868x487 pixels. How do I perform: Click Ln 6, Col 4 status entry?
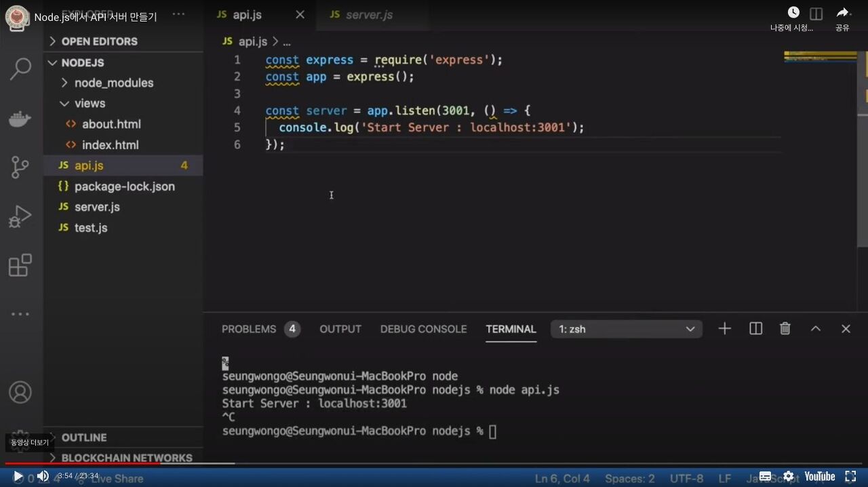562,478
